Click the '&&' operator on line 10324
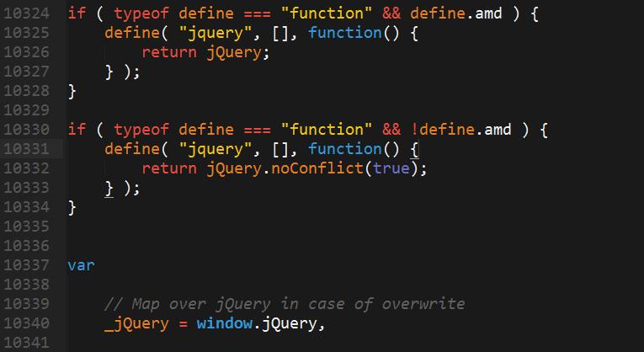The image size is (644, 352). coord(391,13)
